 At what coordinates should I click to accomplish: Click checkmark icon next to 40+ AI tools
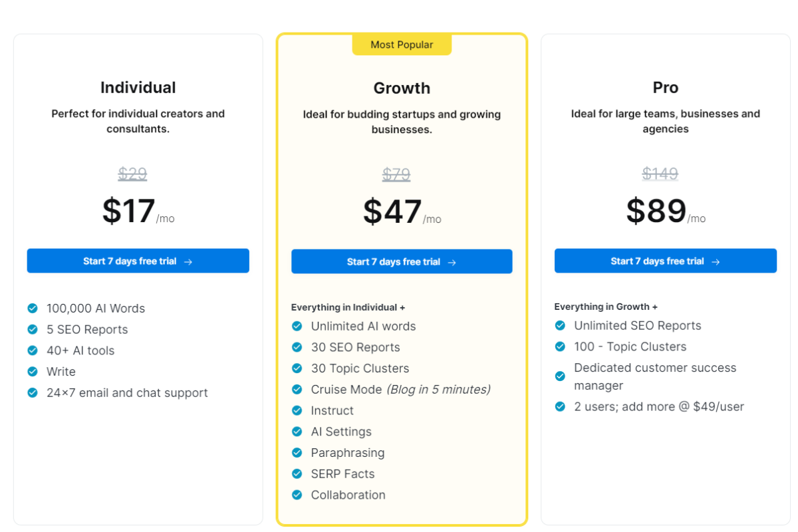pos(33,350)
